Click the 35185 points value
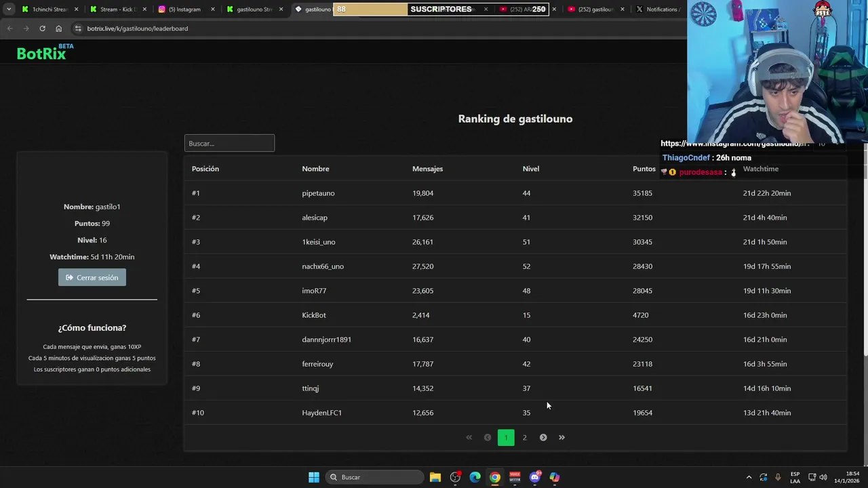 click(642, 193)
